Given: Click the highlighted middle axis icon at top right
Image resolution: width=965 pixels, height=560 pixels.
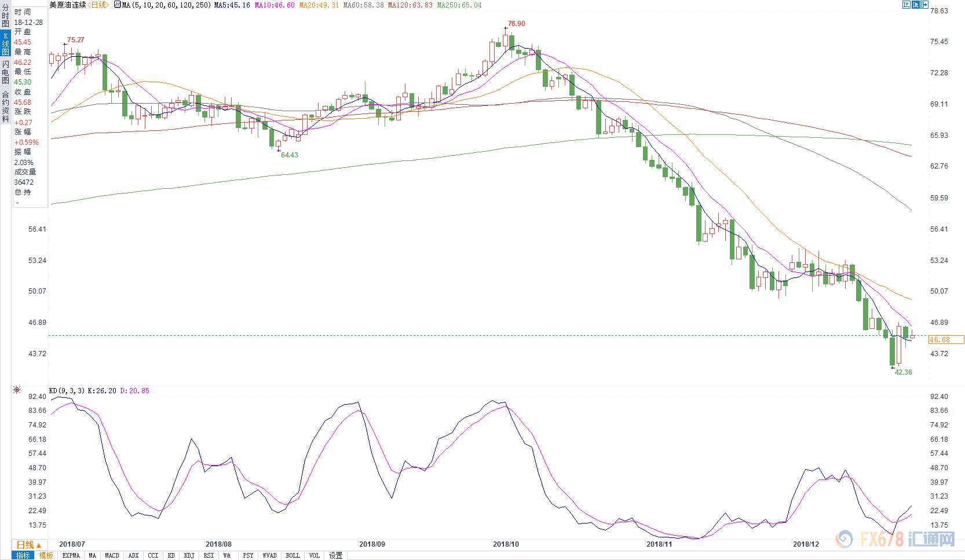Looking at the screenshot, I should [x=916, y=5].
